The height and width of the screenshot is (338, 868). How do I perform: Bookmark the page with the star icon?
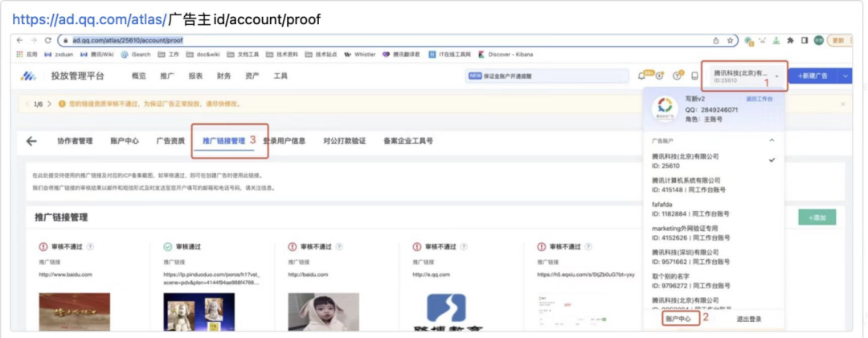pos(730,40)
